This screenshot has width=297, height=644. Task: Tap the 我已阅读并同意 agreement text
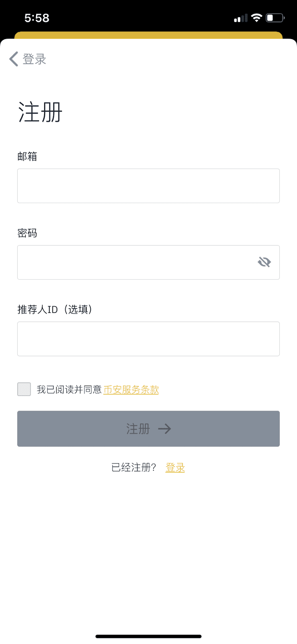pos(69,390)
